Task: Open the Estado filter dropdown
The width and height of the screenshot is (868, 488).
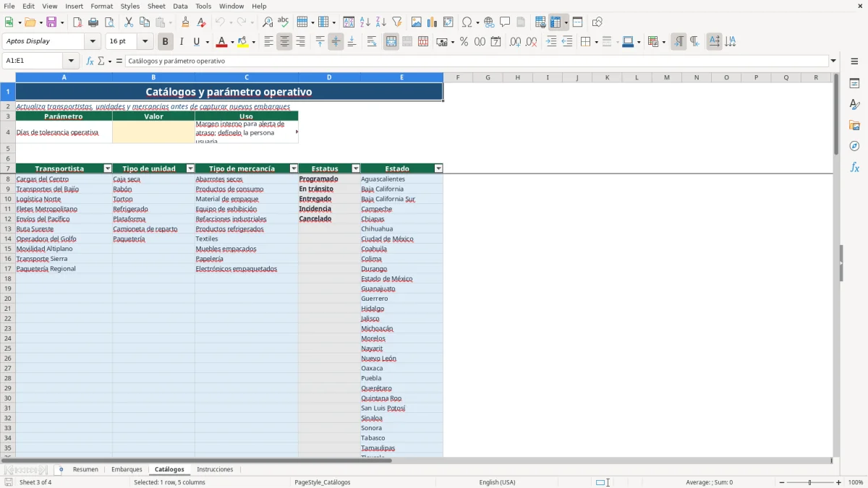Action: click(438, 168)
